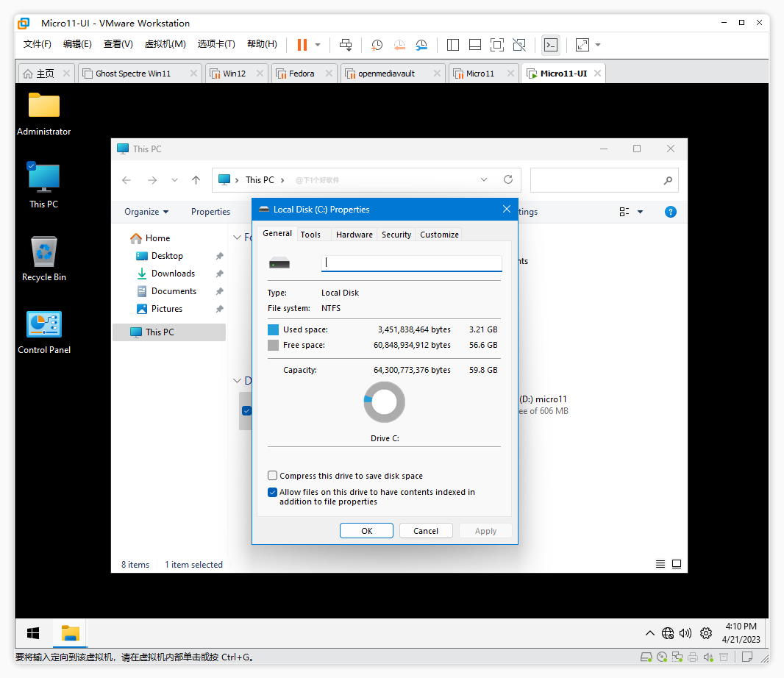Send Ctrl+Alt+Del to the virtual machine
The width and height of the screenshot is (784, 678).
pos(346,45)
